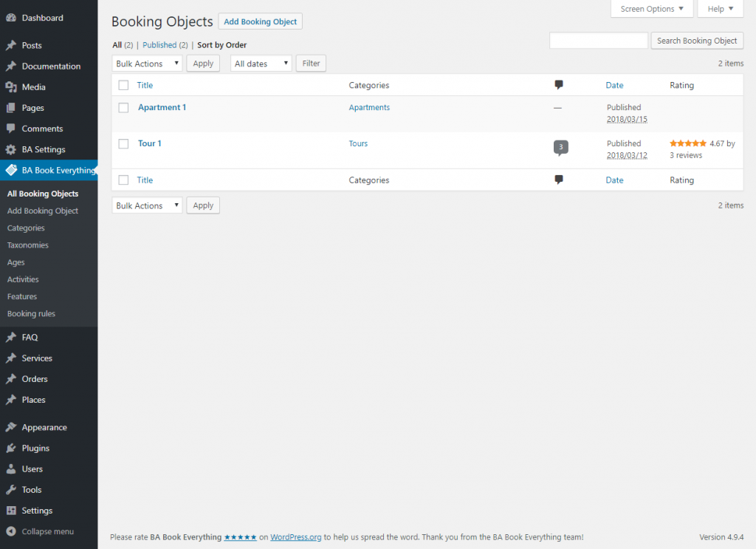Open the comment count bubble for Tour 1

pyautogui.click(x=560, y=147)
